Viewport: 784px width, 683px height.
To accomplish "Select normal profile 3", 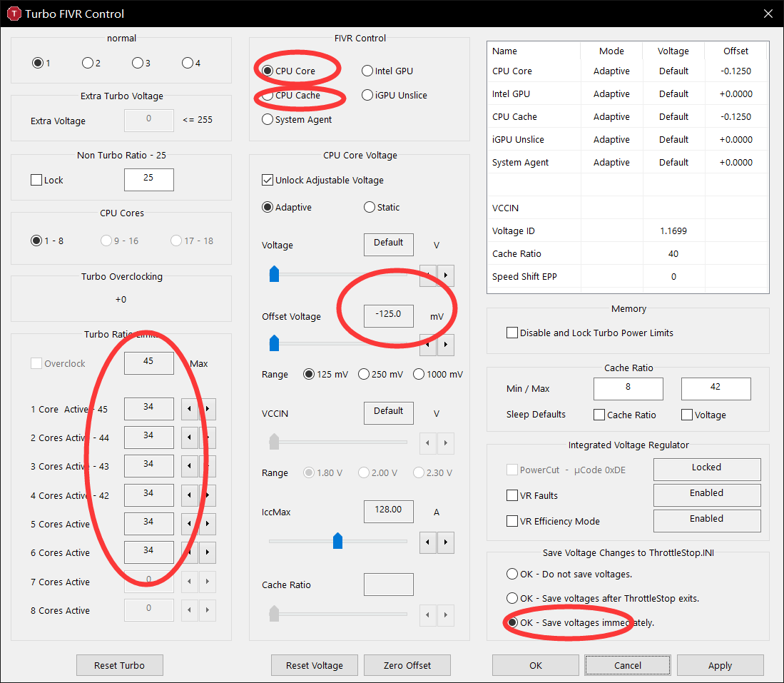I will [141, 63].
